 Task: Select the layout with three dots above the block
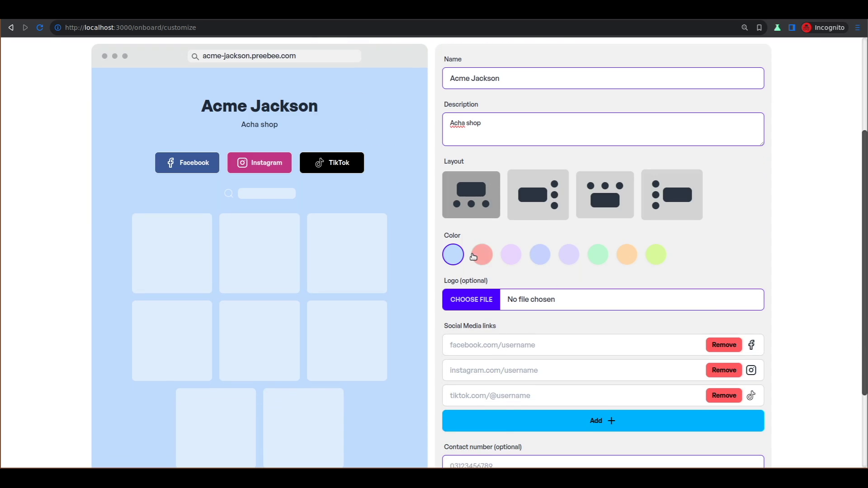click(x=605, y=195)
